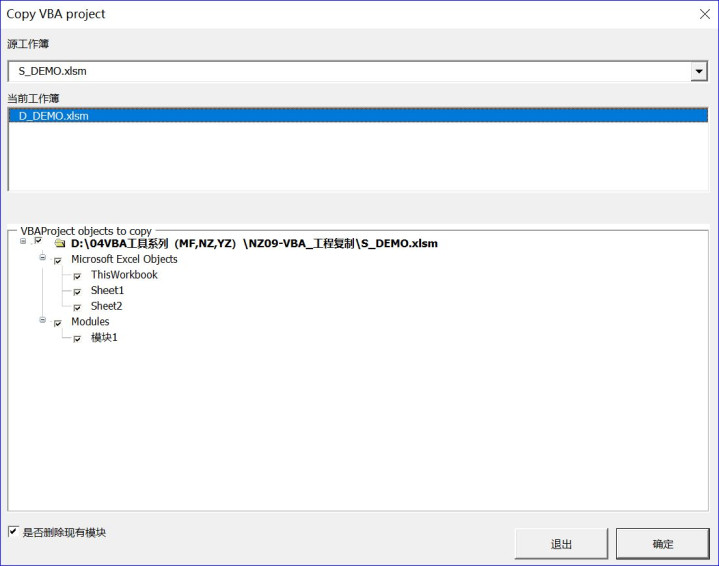
Task: Uncheck the 模块1 checkbox
Action: tap(77, 339)
